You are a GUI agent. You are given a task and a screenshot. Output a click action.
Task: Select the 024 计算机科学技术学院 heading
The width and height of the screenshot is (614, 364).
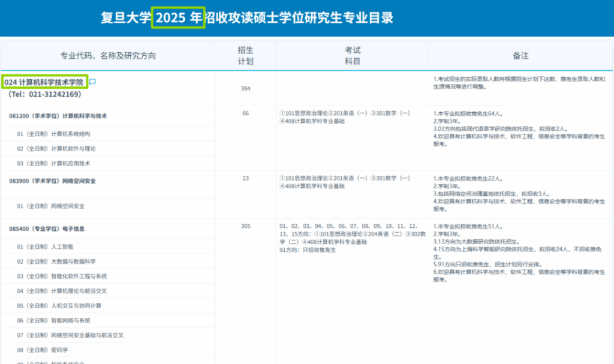[x=44, y=82]
